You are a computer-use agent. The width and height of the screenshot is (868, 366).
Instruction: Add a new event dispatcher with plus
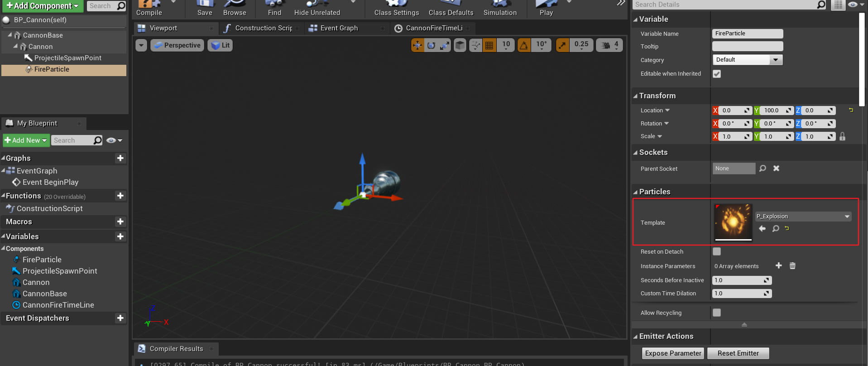click(x=120, y=318)
